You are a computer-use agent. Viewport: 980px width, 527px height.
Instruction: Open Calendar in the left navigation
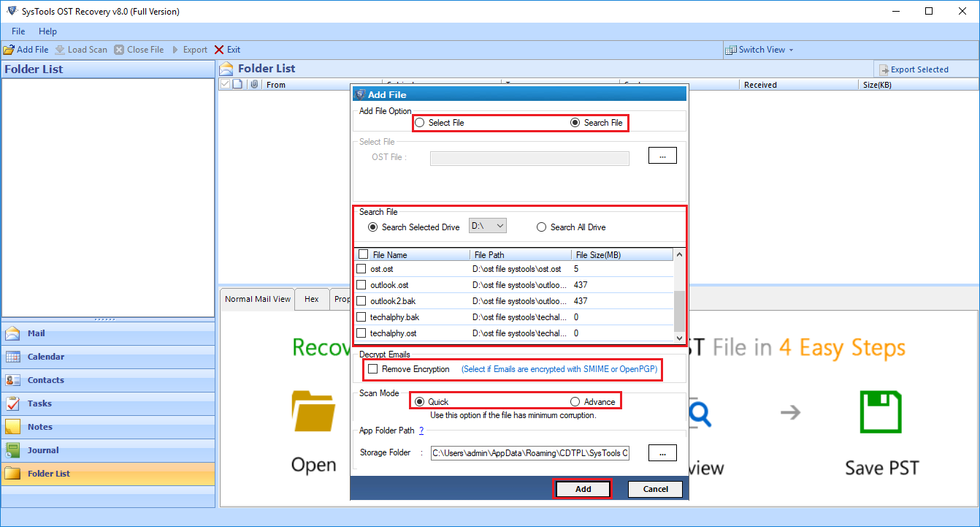13,357
